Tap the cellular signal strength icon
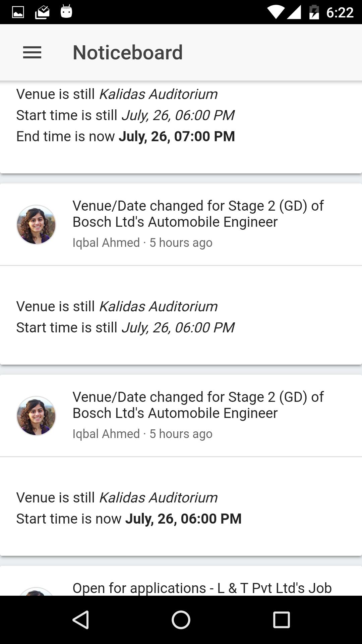This screenshot has height=644, width=362. click(294, 12)
